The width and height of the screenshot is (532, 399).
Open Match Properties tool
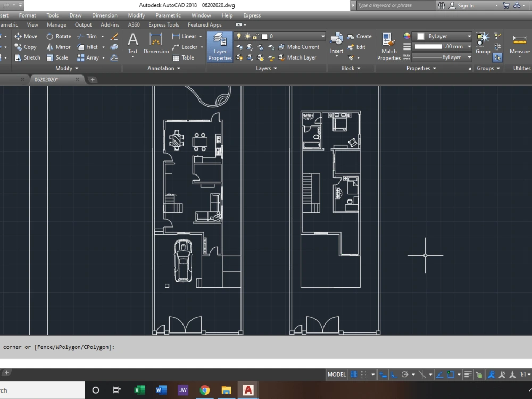[x=389, y=47]
